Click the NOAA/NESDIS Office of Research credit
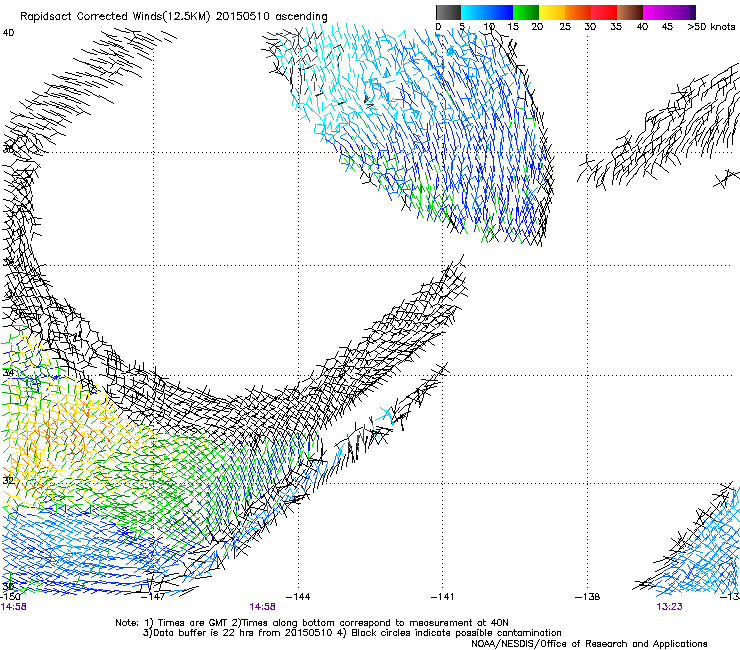The height and width of the screenshot is (650, 740). tap(589, 644)
